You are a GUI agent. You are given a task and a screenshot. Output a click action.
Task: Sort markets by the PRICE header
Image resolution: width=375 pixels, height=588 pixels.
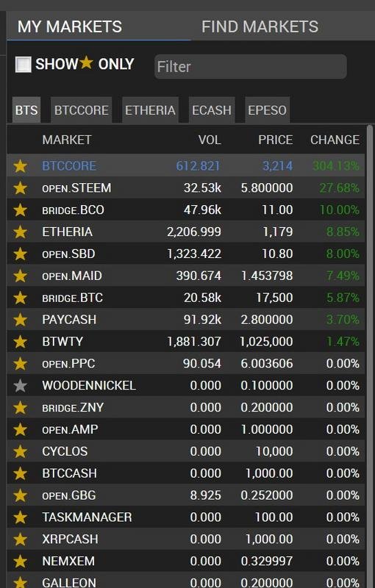(x=276, y=140)
